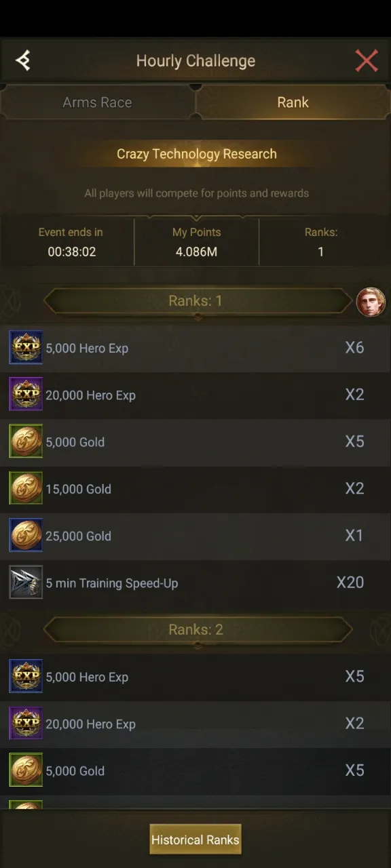
Task: Tap the 15,000 Gold coin icon
Action: click(x=26, y=488)
